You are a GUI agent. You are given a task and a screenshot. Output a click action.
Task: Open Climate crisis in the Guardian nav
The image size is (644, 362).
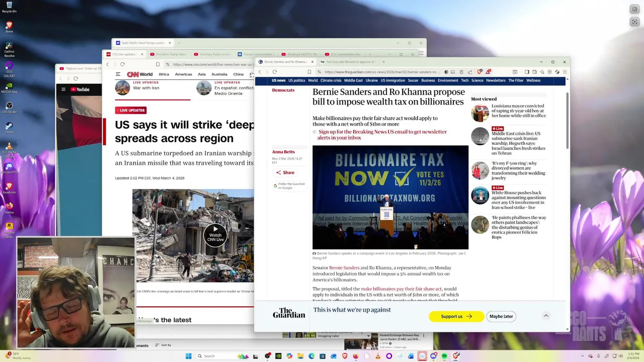(331, 80)
